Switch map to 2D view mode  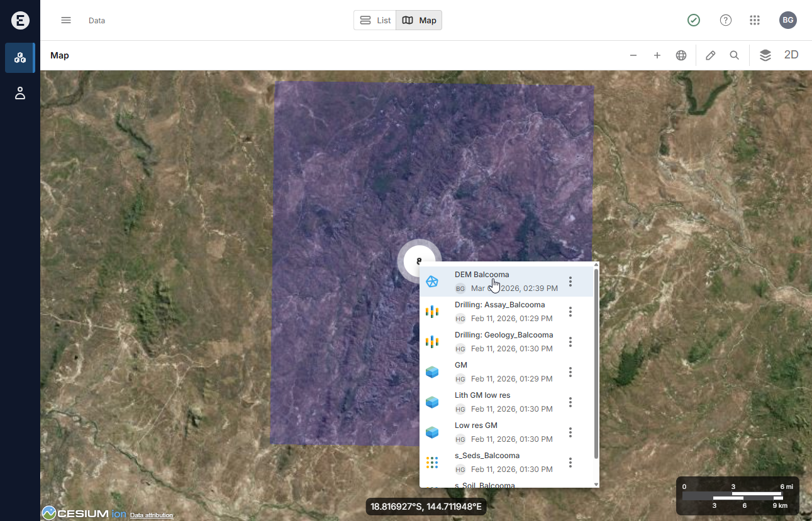791,55
